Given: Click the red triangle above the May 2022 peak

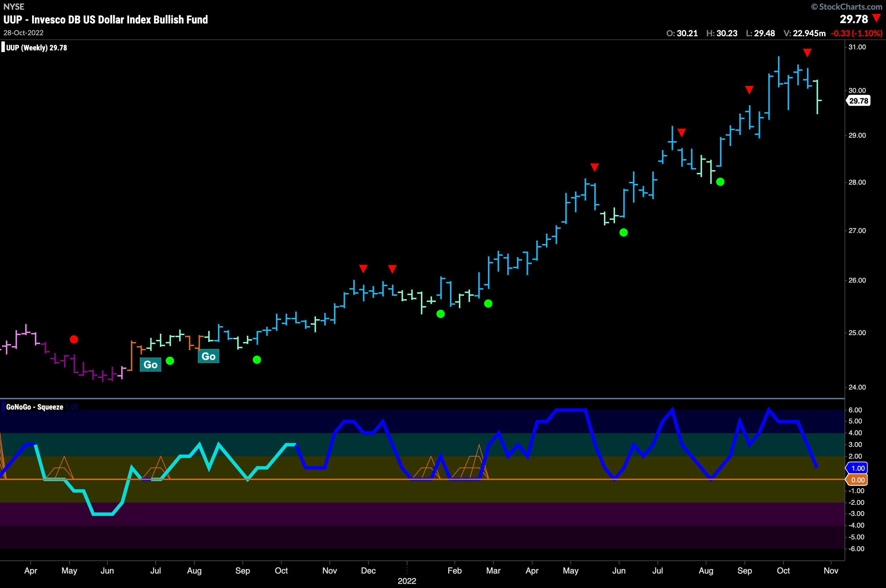Looking at the screenshot, I should tap(595, 167).
